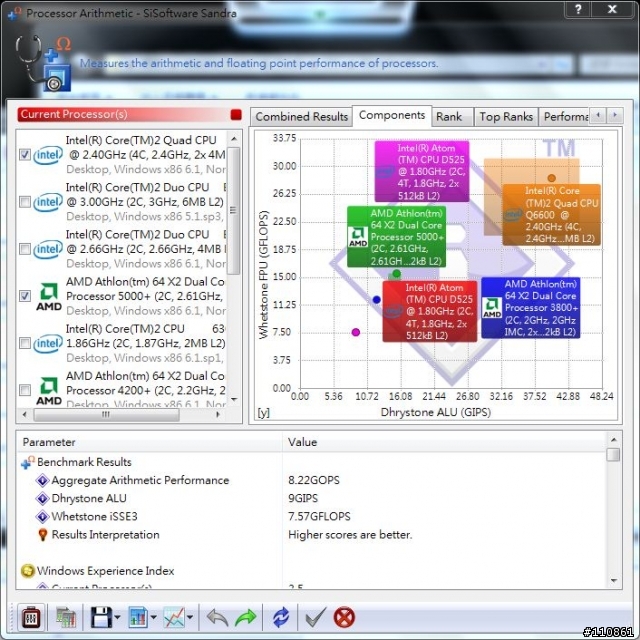640x640 pixels.
Task: Click the grey back arrow icon
Action: [x=217, y=617]
